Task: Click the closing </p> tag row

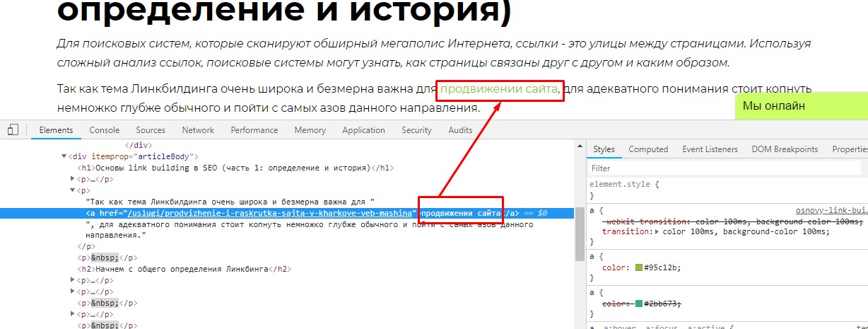Action: [86, 246]
